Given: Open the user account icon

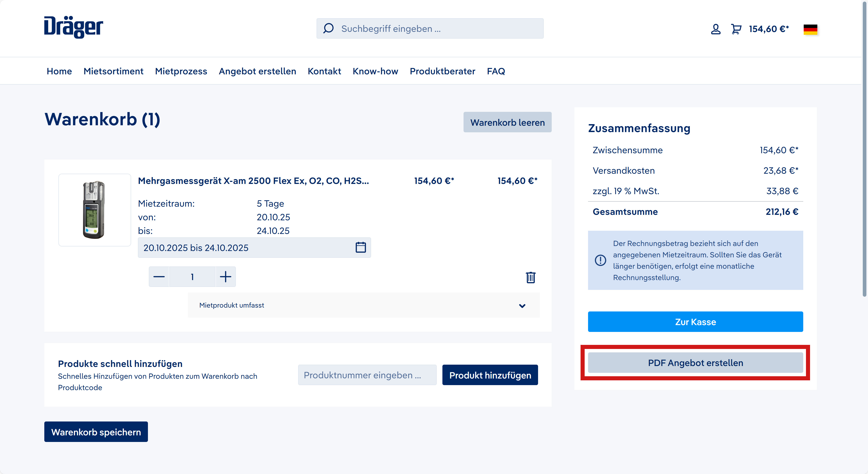Looking at the screenshot, I should pos(715,29).
